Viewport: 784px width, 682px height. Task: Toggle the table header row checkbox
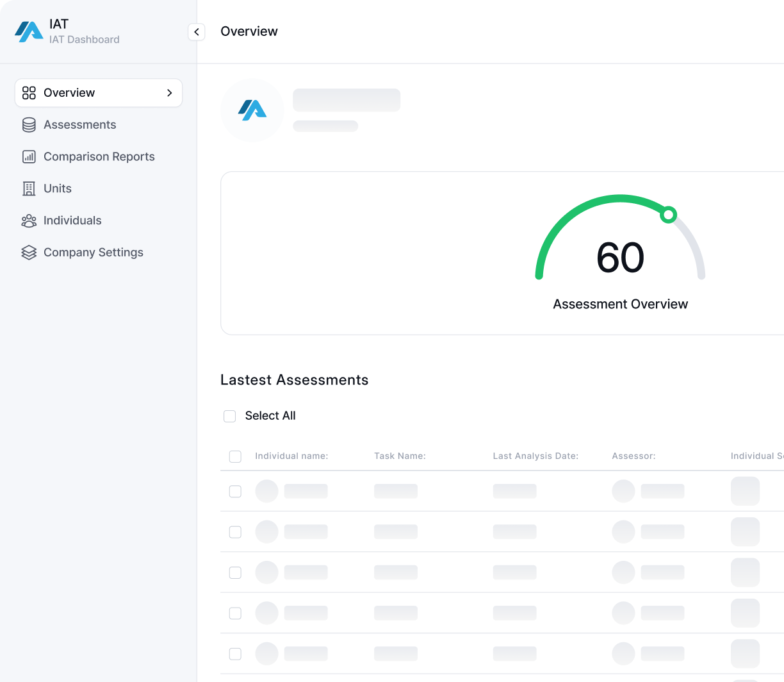click(235, 456)
